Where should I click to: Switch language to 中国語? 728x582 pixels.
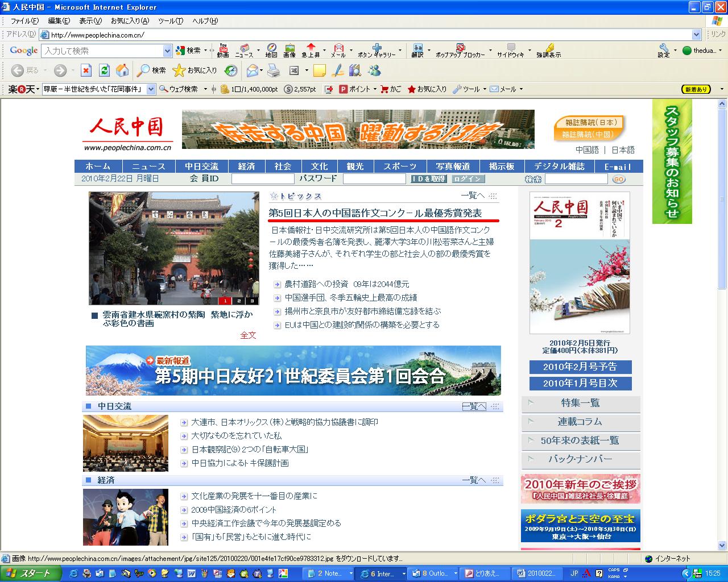pos(587,150)
